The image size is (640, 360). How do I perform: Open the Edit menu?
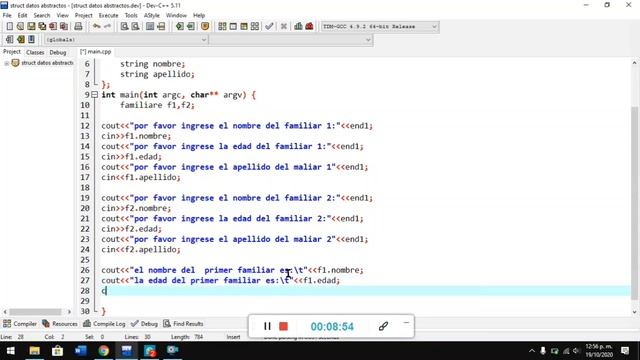coord(22,16)
